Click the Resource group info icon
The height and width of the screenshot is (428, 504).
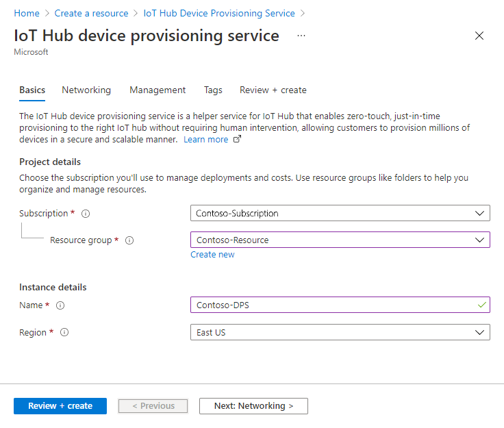[129, 240]
